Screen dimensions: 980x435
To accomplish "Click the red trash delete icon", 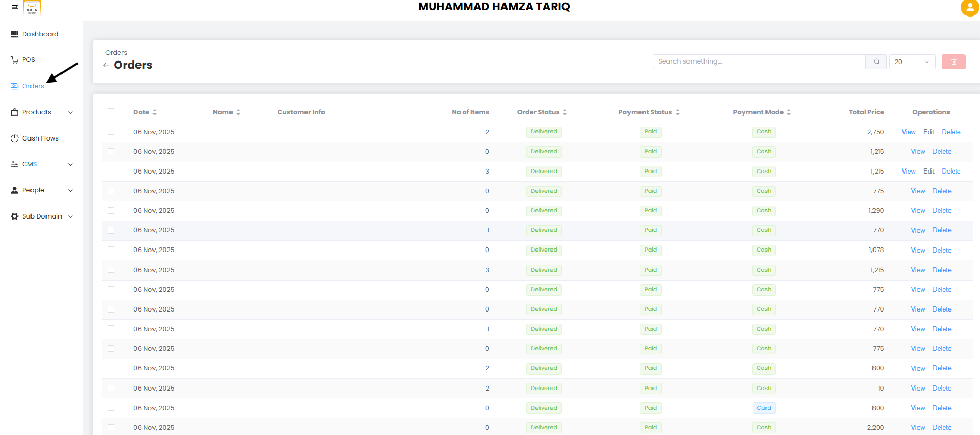I will click(x=953, y=61).
